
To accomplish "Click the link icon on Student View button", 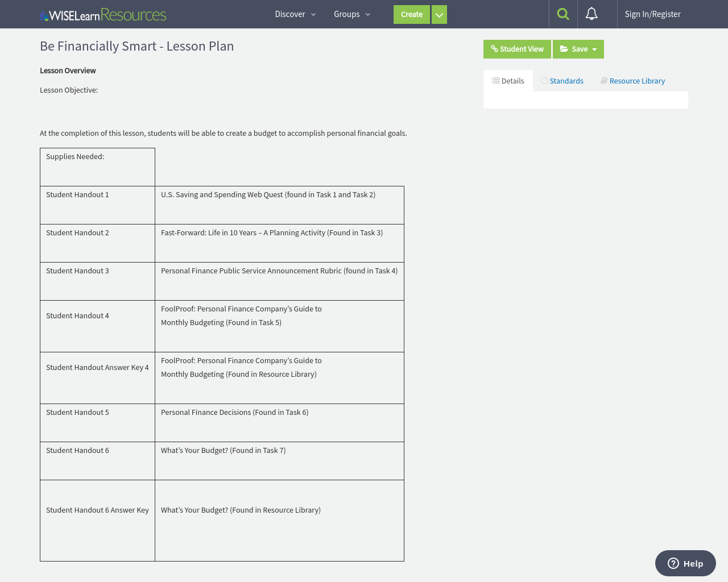I will (495, 49).
